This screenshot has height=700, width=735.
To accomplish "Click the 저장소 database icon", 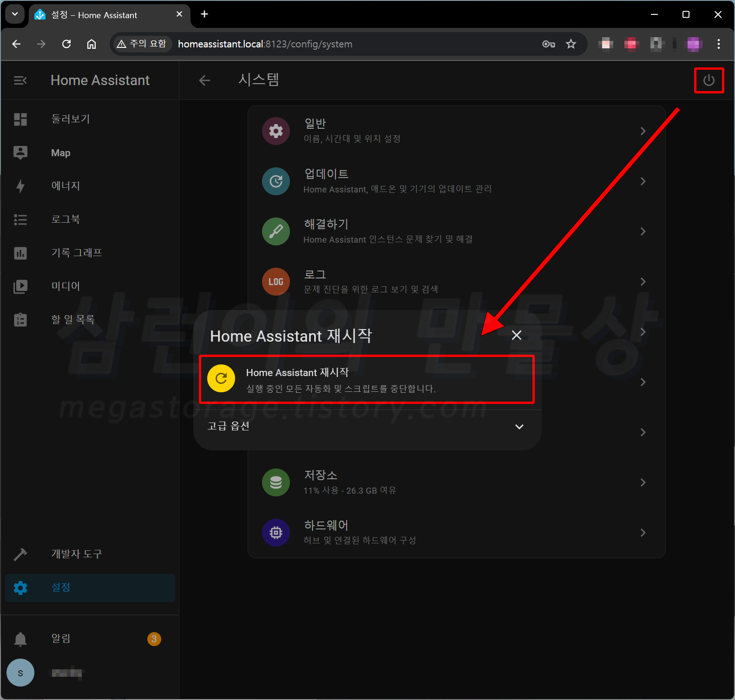I will pos(276,482).
